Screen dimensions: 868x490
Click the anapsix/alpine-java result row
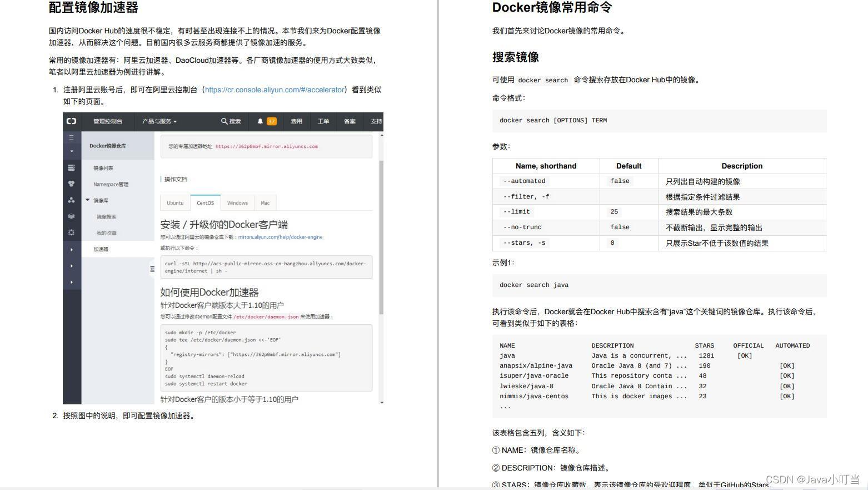647,366
